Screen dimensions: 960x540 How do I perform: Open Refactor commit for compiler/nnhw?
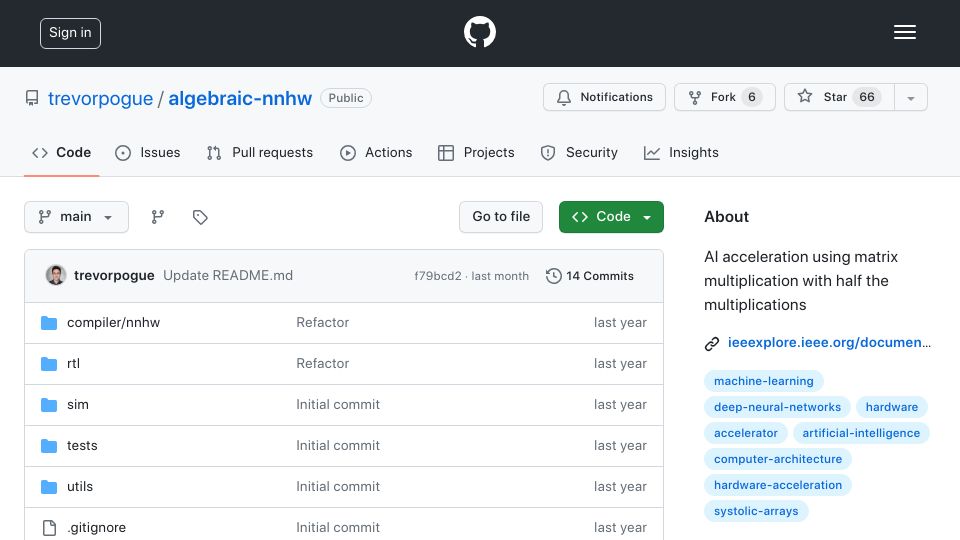(323, 323)
